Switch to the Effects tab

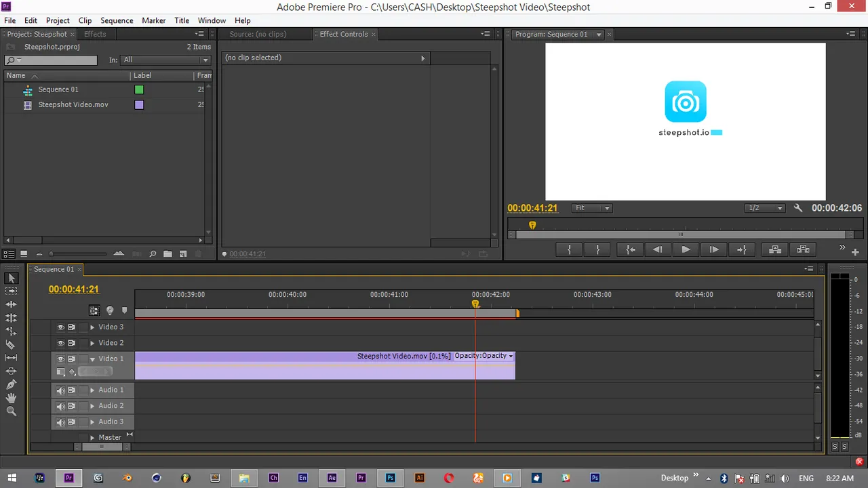point(95,34)
